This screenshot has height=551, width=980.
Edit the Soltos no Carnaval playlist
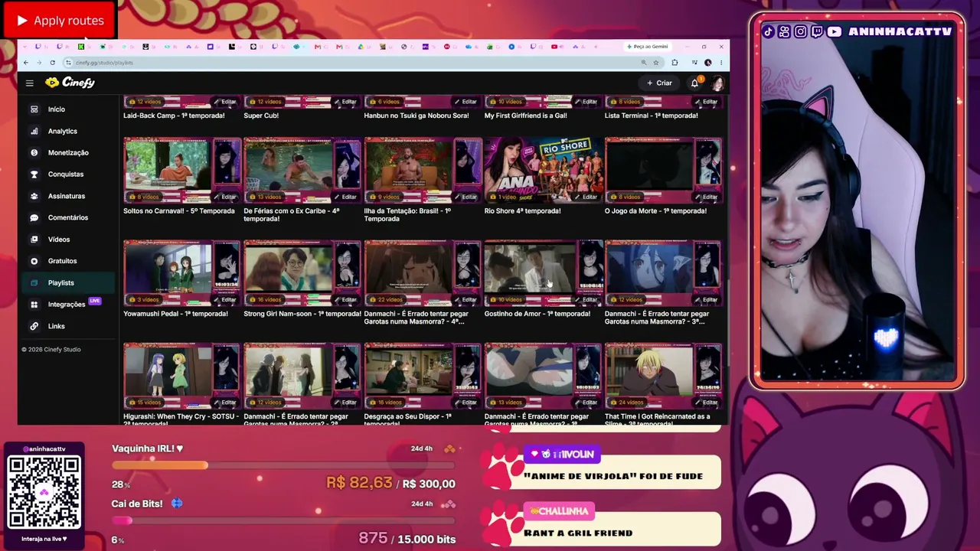[x=225, y=197]
